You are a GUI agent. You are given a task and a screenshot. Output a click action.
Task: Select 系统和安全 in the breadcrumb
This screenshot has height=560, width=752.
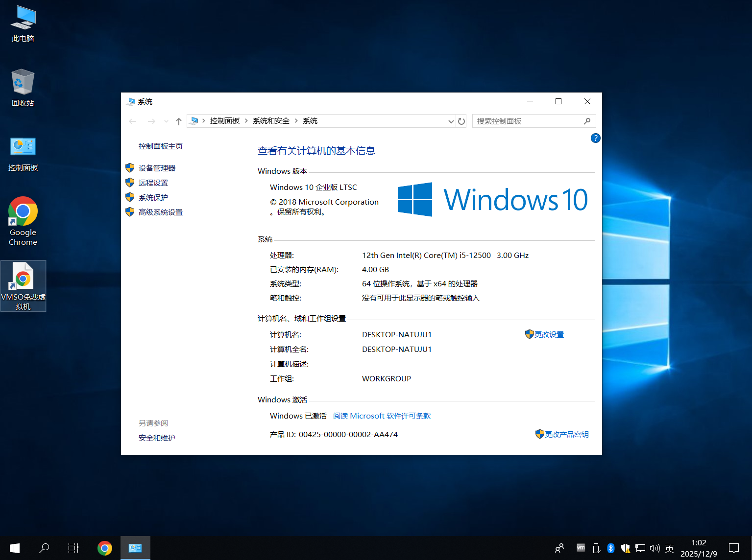(x=271, y=121)
